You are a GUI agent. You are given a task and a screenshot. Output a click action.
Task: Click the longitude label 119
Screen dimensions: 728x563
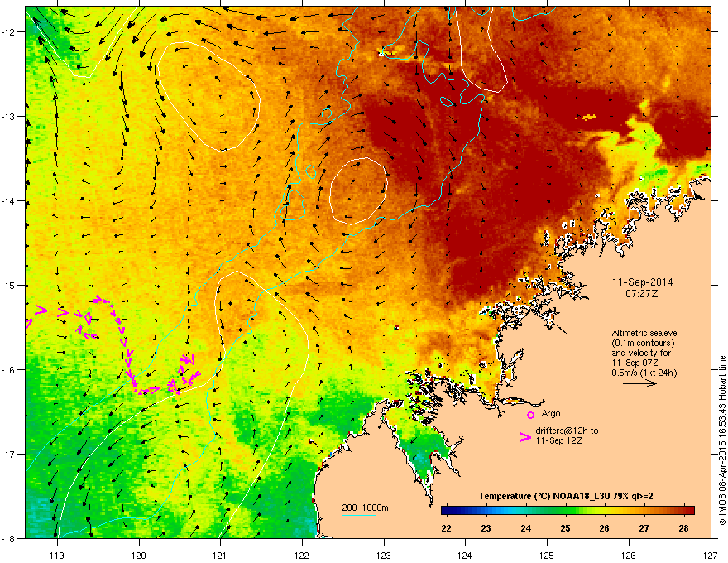pyautogui.click(x=57, y=556)
